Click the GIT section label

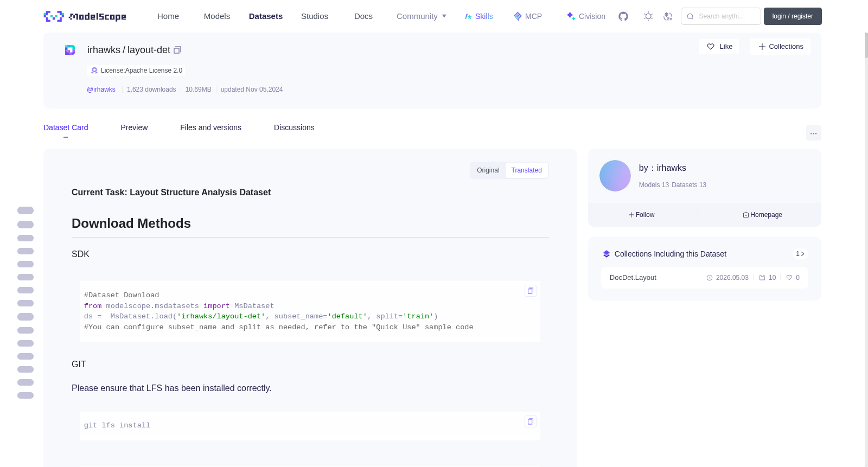79,364
